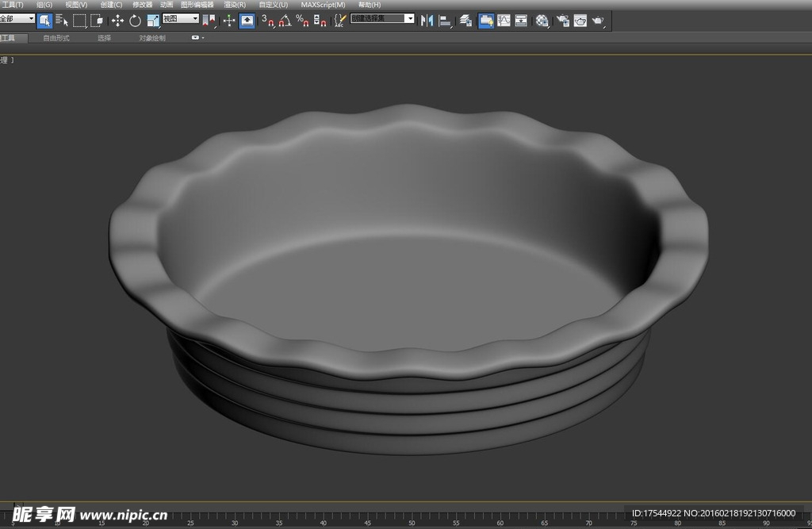This screenshot has width=812, height=529.
Task: Open the 视图 reference coordinate dropdown
Action: pos(181,18)
